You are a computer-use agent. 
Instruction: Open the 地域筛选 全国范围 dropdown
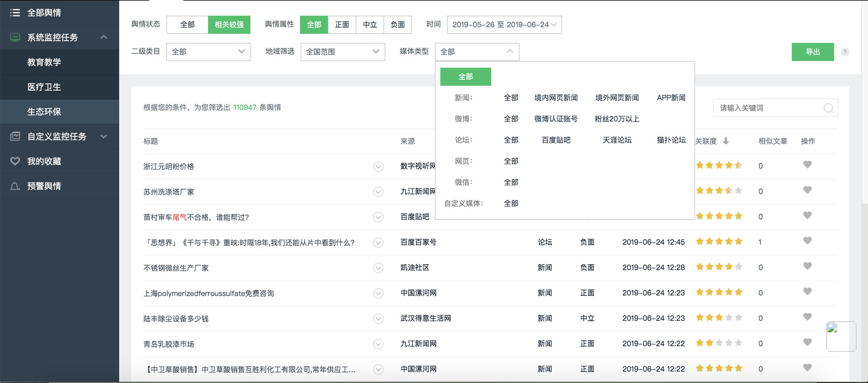342,52
